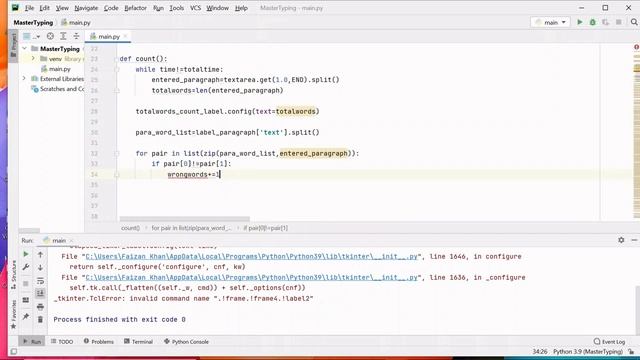Click count() breadcrumb below editor
Viewport: 640px width, 360px height.
tap(130, 228)
